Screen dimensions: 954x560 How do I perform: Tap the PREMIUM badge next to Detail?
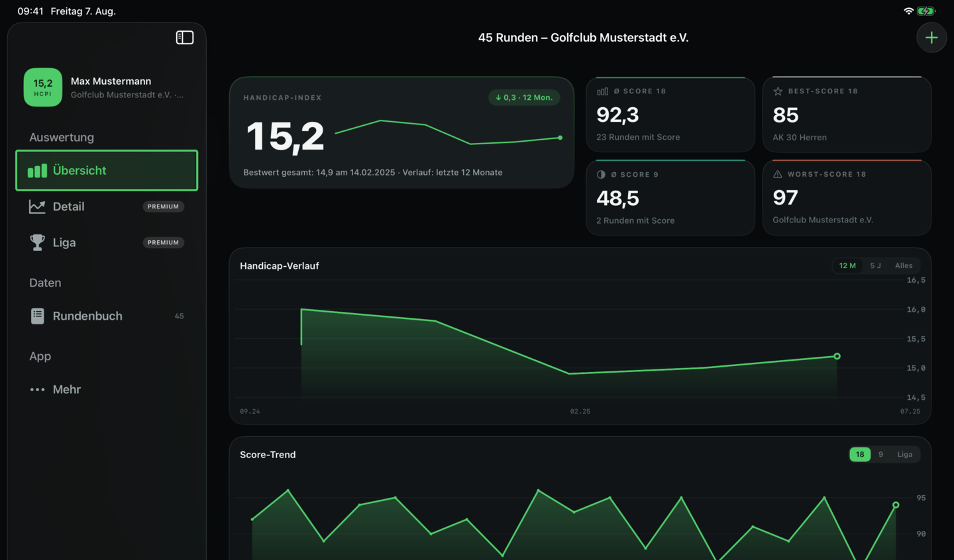163,207
